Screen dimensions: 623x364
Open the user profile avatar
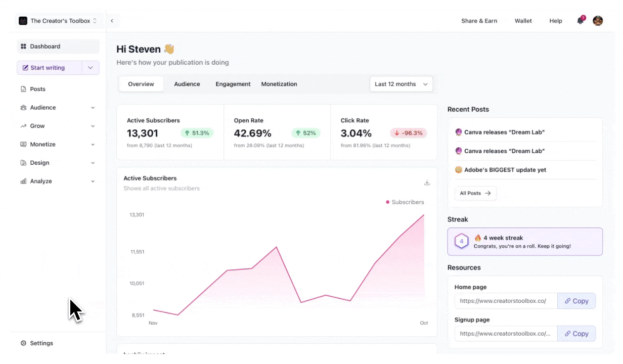[x=598, y=21]
